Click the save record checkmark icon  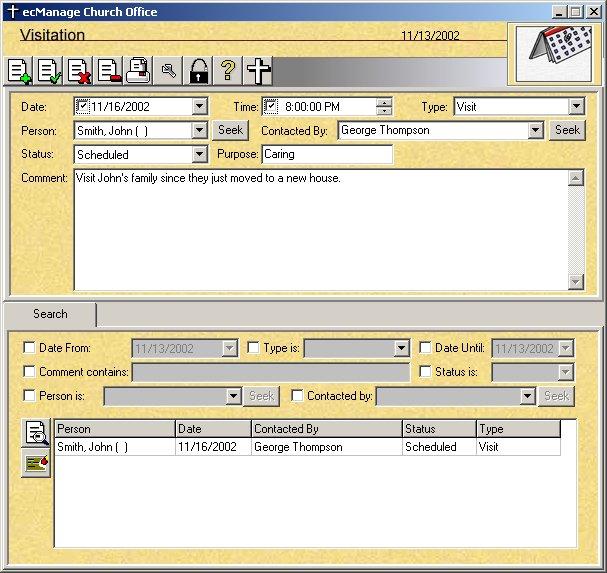[x=50, y=71]
